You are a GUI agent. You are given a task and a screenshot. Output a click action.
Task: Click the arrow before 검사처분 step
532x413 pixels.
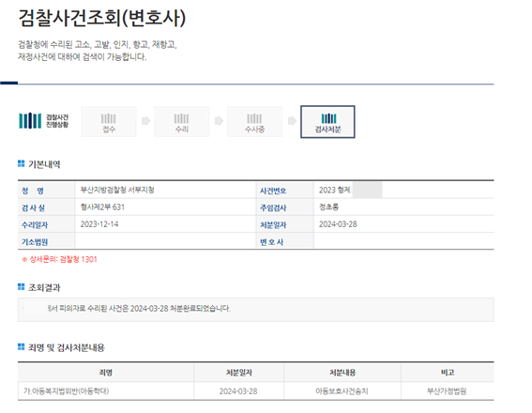point(292,121)
